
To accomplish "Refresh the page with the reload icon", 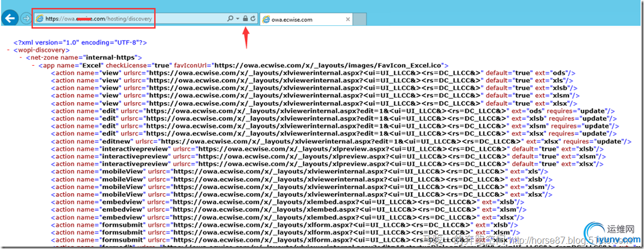I will point(253,19).
